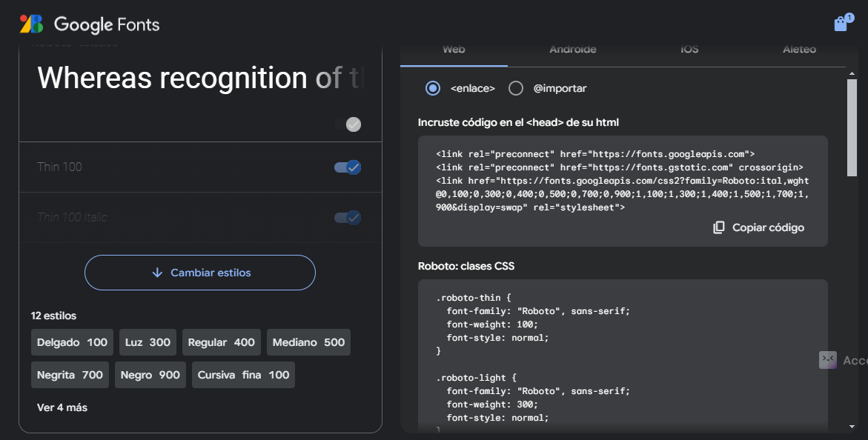Click the Google Fonts logo icon
Screen dimensions: 868x440
[31, 24]
